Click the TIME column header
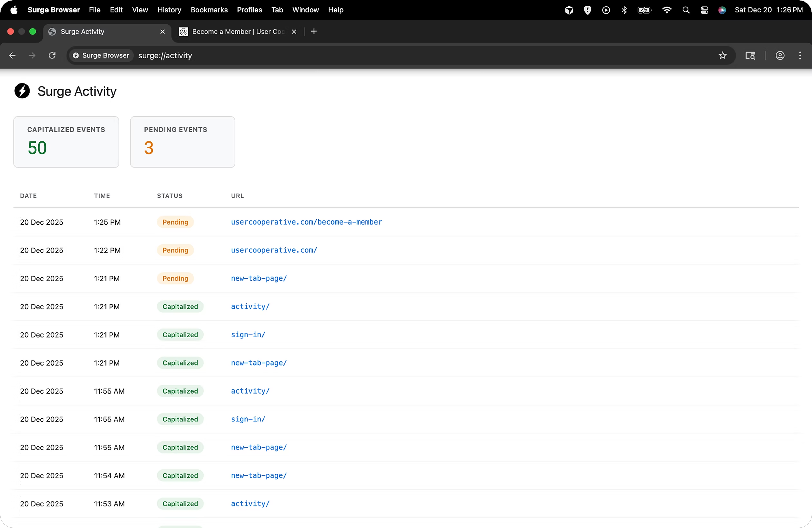 102,196
